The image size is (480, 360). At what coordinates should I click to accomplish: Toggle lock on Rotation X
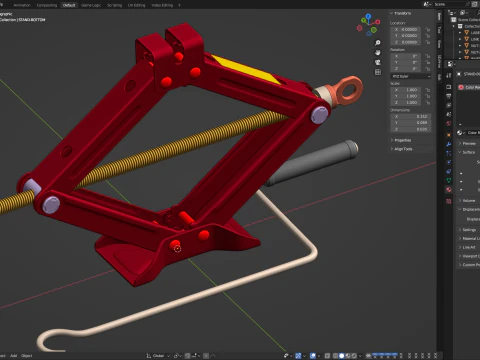428,56
